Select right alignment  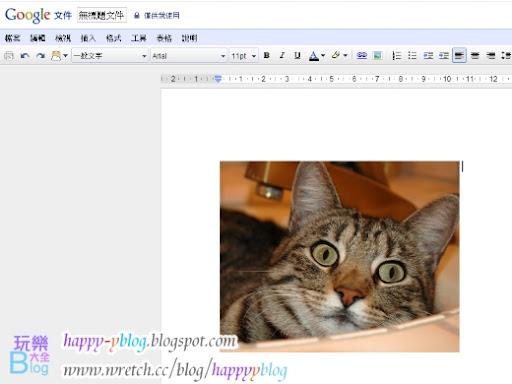[x=491, y=55]
